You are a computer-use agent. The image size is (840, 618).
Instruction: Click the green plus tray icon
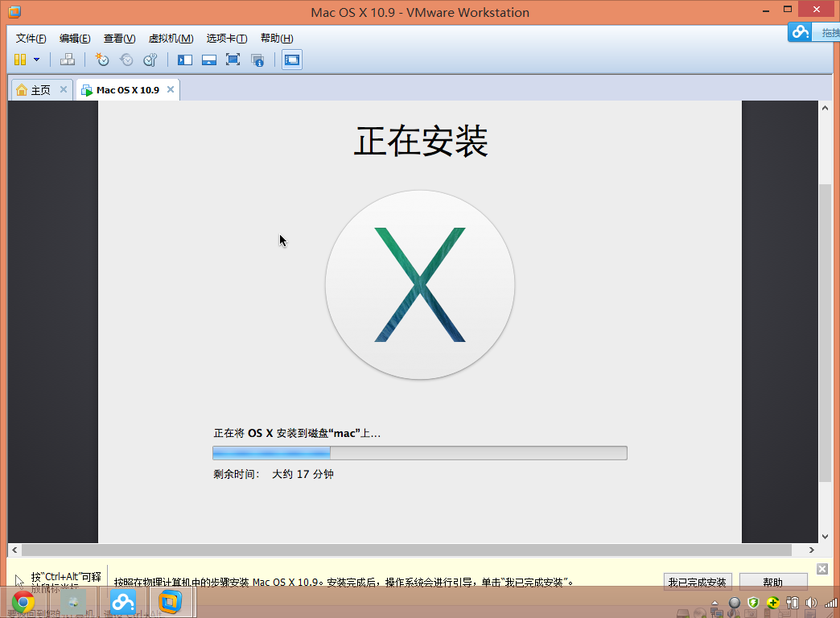click(x=772, y=603)
